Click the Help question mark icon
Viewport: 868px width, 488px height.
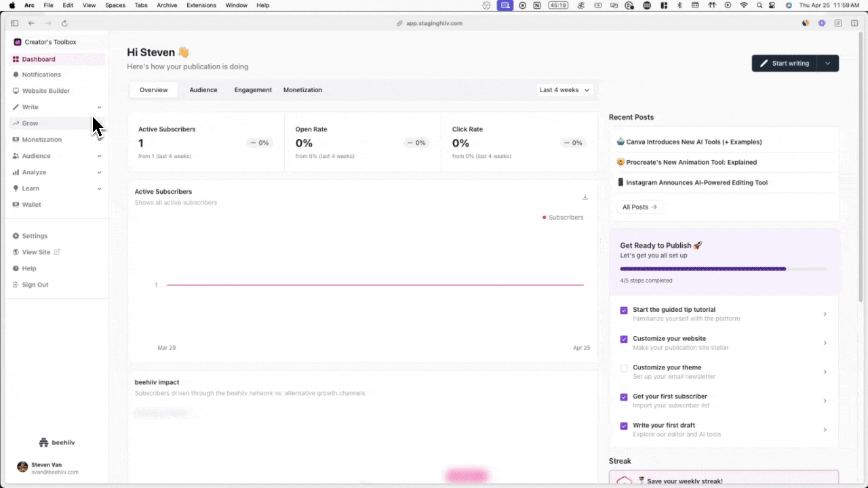point(16,268)
